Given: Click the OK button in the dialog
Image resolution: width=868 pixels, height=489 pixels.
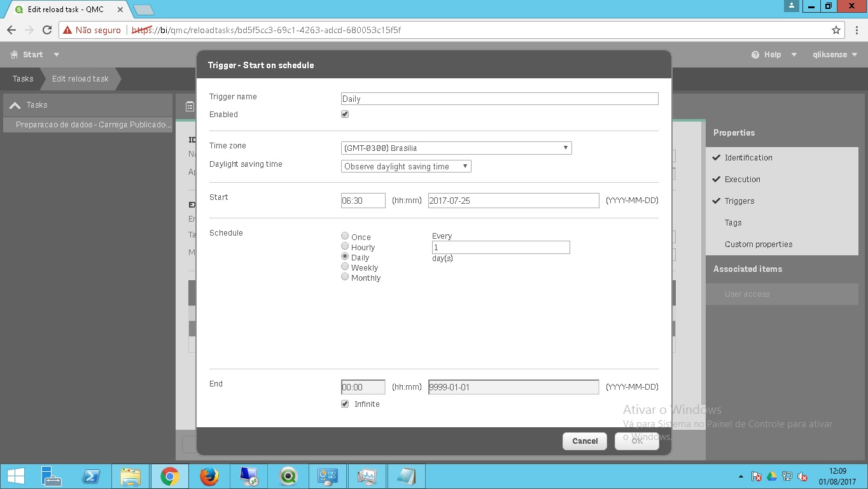Looking at the screenshot, I should click(637, 441).
